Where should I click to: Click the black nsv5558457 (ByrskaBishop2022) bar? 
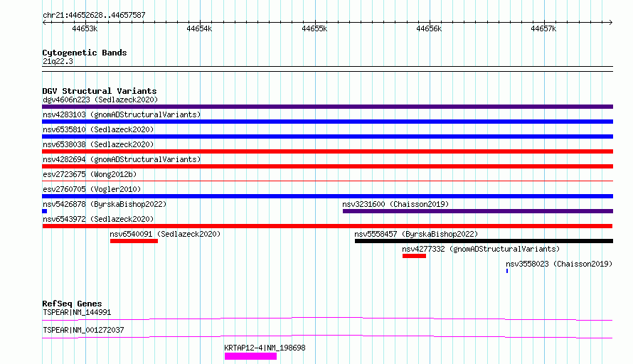point(484,241)
